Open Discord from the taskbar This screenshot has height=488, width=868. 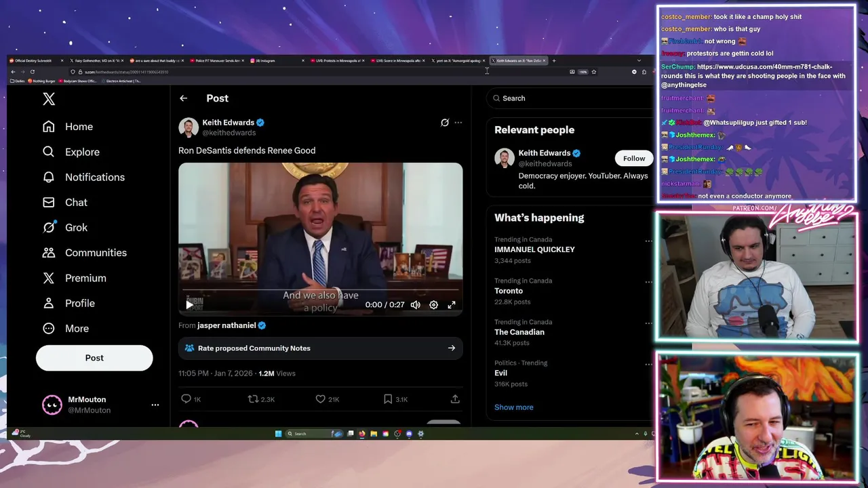click(x=409, y=434)
